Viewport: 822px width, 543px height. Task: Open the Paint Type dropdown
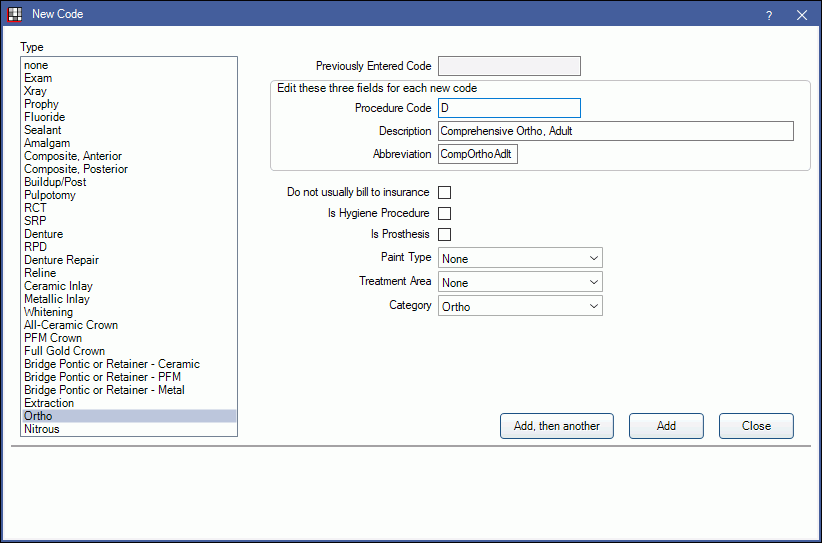tap(520, 258)
